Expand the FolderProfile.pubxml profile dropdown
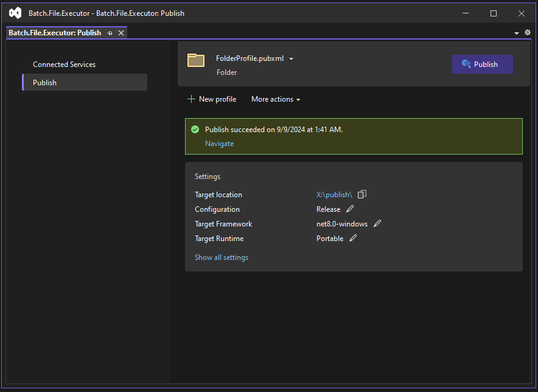The width and height of the screenshot is (538, 392). coord(291,59)
